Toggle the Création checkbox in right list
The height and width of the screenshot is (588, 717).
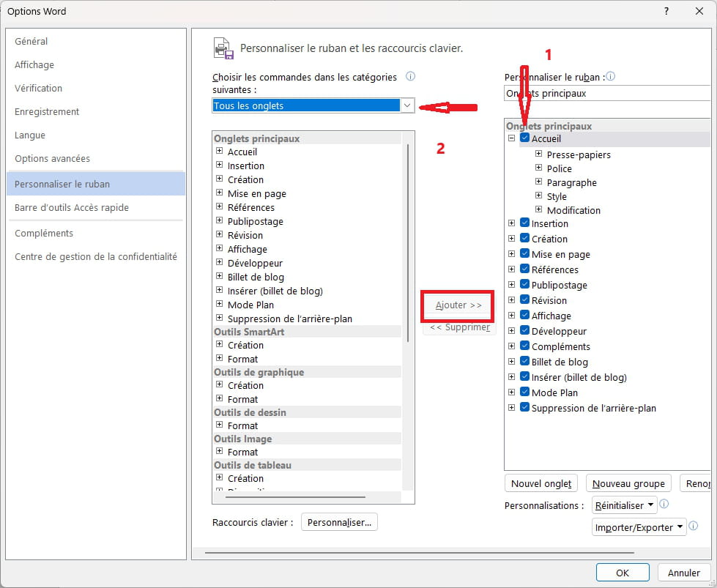525,238
